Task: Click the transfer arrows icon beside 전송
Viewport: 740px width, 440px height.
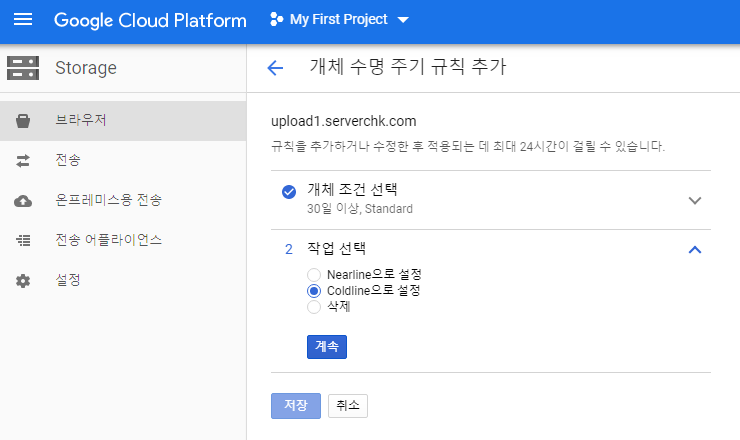Action: (23, 161)
